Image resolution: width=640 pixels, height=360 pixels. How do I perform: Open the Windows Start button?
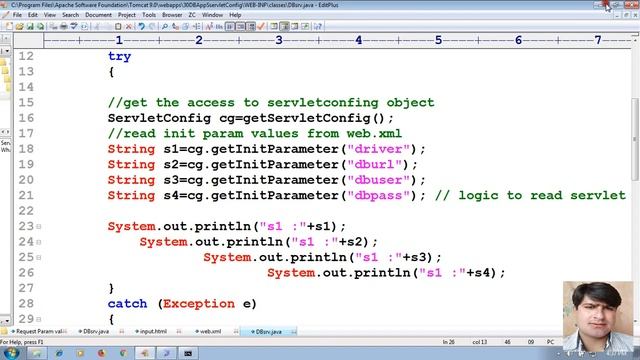click(11, 353)
